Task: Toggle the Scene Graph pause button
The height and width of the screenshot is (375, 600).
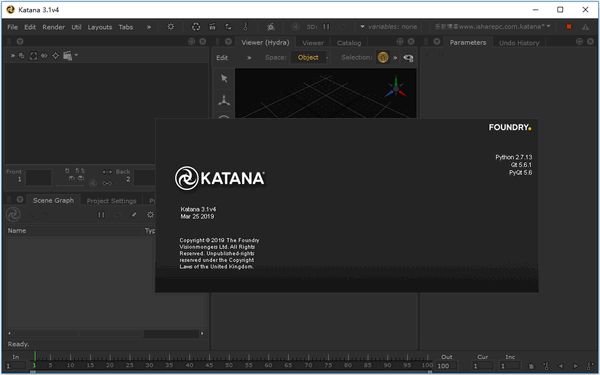Action: point(101,215)
